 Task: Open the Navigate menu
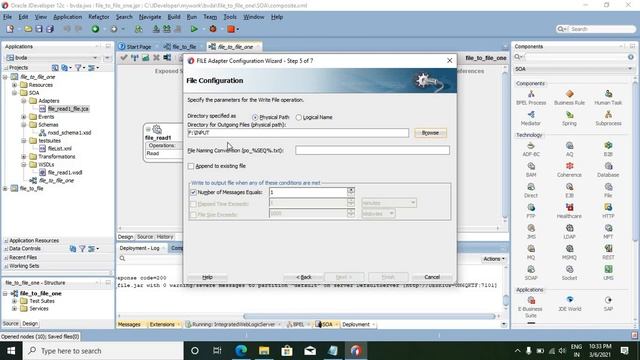click(150, 17)
